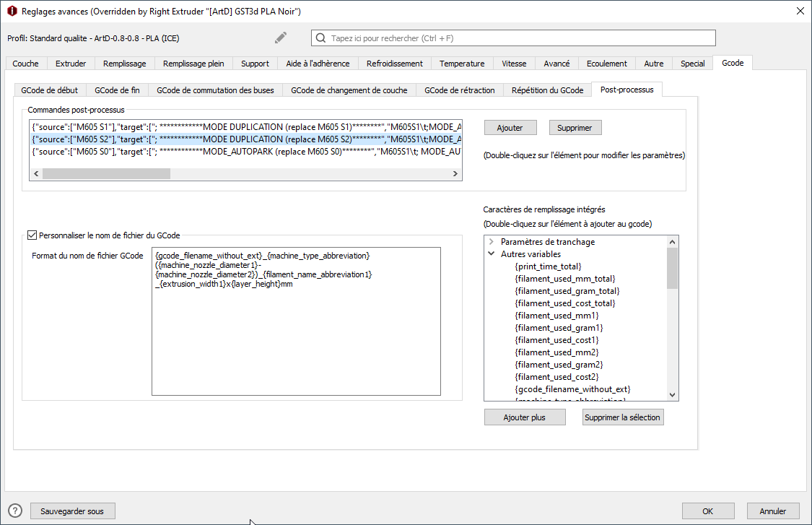Select {print_time_total} variable in list
812x525 pixels.
548,266
